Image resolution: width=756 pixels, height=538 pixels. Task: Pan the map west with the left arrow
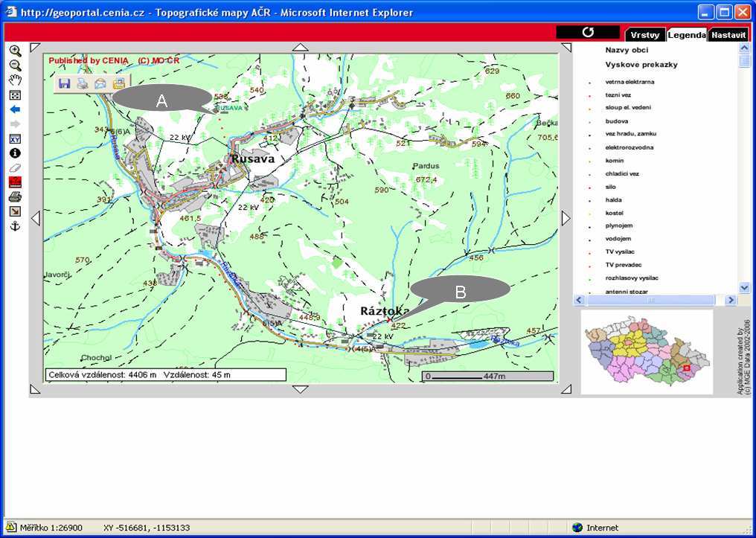(x=35, y=218)
